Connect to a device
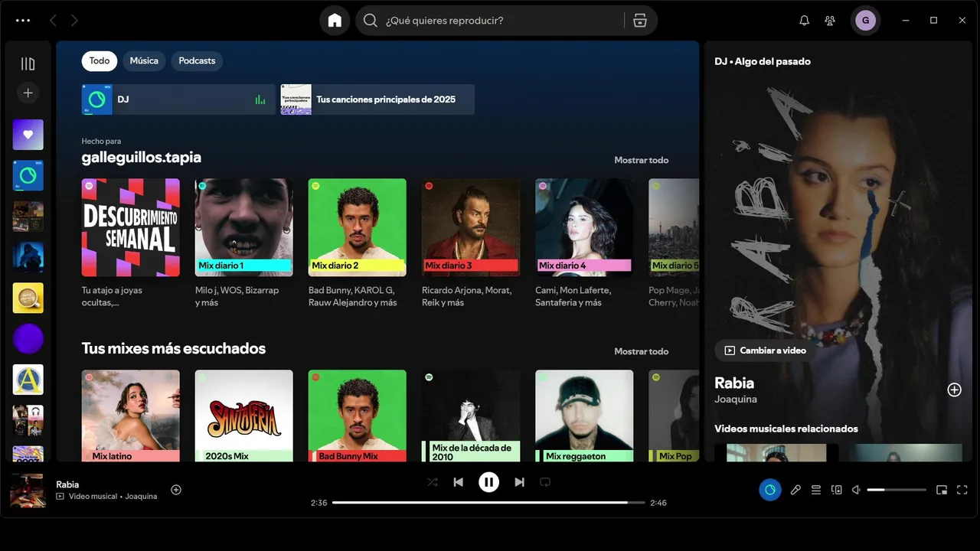 [837, 490]
